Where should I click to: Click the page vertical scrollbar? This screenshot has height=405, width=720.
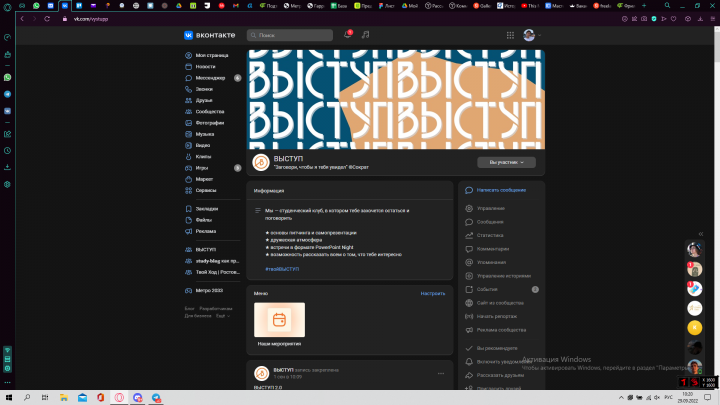pyautogui.click(x=717, y=207)
